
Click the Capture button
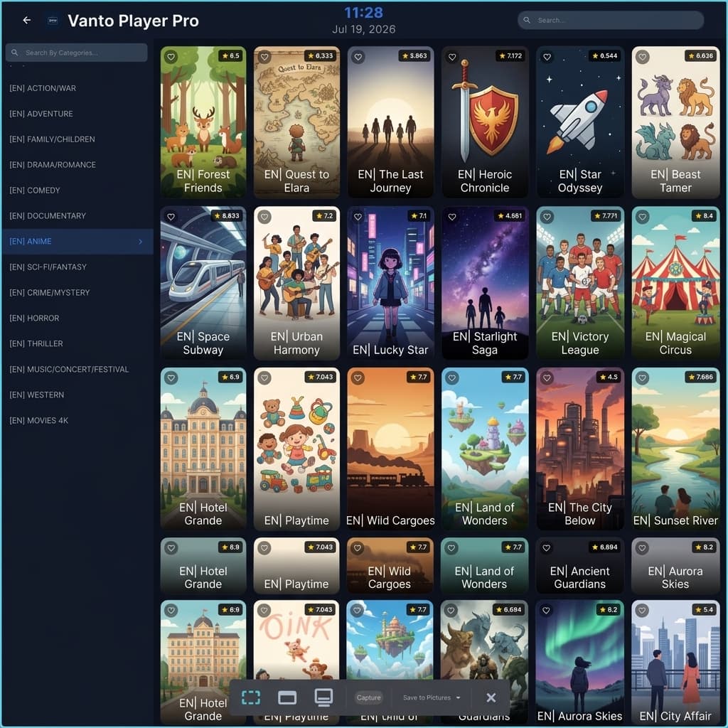pyautogui.click(x=369, y=697)
